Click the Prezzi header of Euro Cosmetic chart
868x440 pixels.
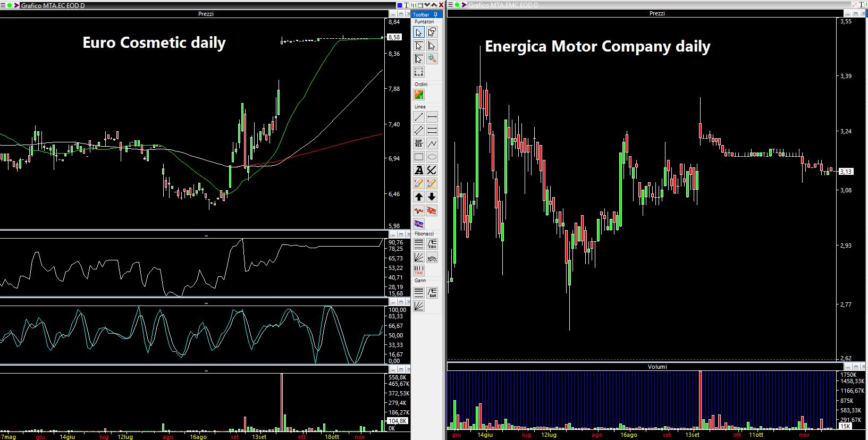206,14
